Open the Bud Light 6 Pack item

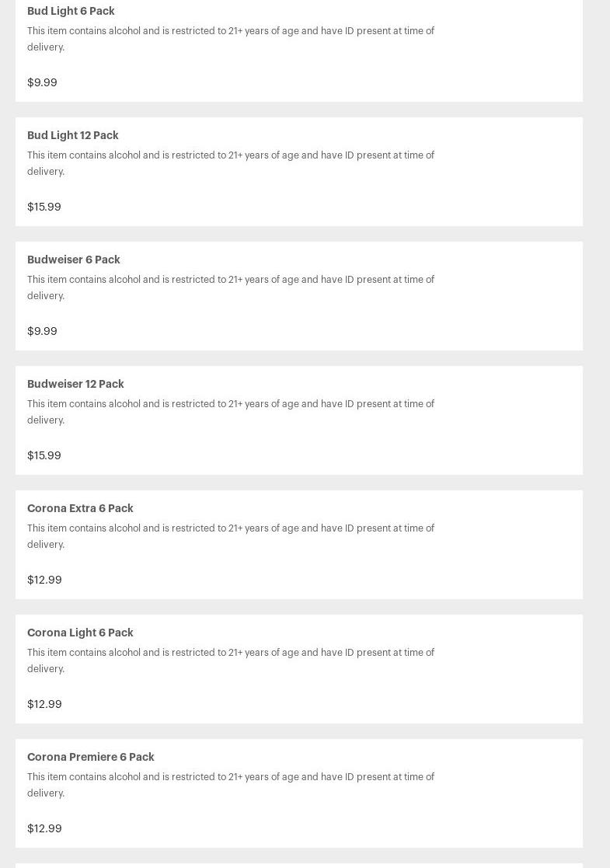[x=71, y=11]
